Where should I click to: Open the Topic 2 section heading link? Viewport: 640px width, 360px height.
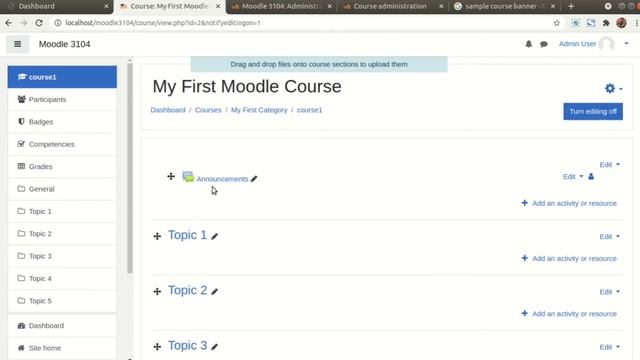[x=187, y=290]
